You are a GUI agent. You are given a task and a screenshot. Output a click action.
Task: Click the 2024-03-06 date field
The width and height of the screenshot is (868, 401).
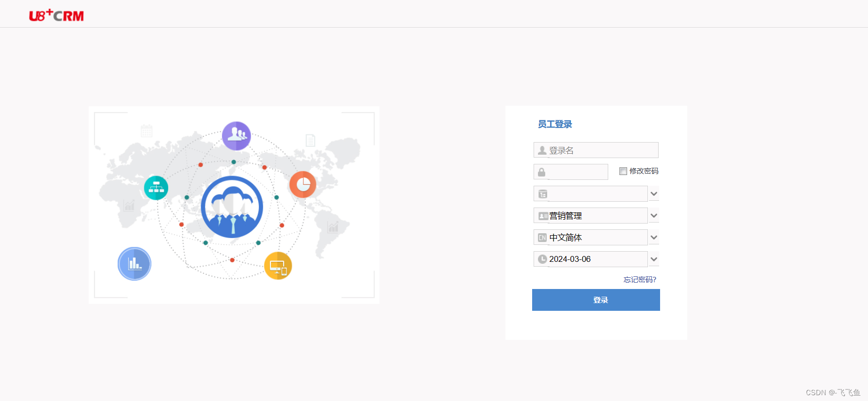point(591,259)
